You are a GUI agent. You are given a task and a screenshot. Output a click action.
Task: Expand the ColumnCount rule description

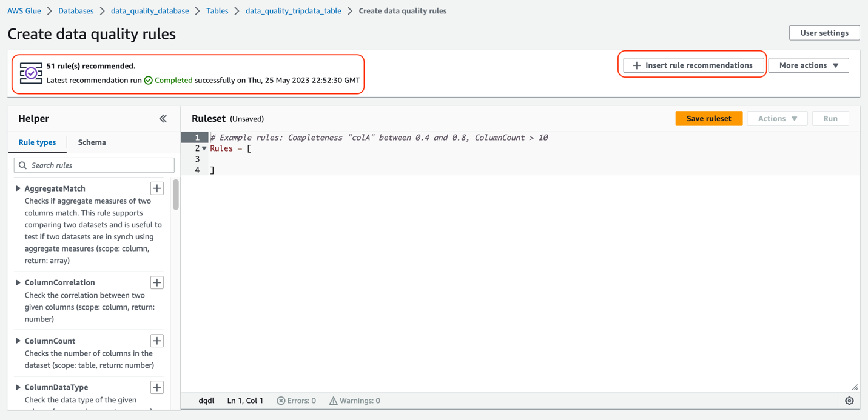[x=18, y=341]
